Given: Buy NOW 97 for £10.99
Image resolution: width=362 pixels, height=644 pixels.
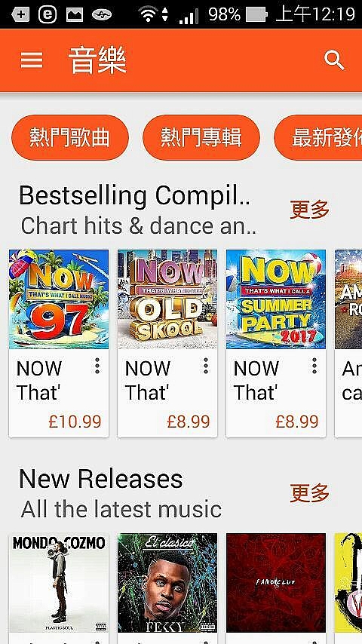Looking at the screenshot, I should pyautogui.click(x=75, y=422).
